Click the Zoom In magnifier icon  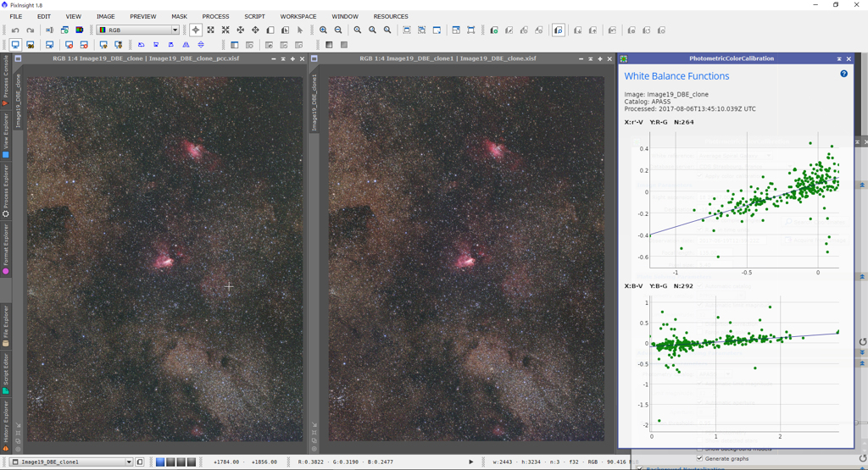click(323, 30)
